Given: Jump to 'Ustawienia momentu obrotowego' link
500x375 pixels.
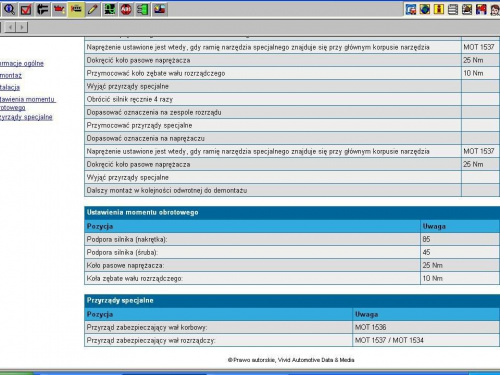Looking at the screenshot, I should [27, 103].
